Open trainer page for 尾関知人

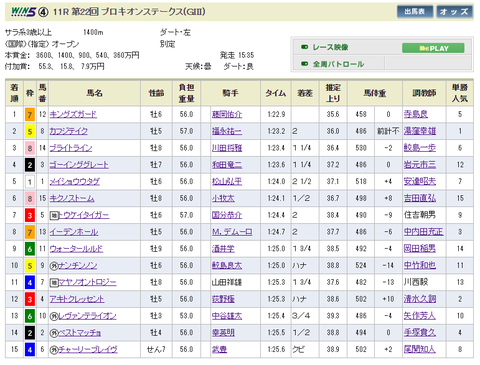pyautogui.click(x=420, y=349)
